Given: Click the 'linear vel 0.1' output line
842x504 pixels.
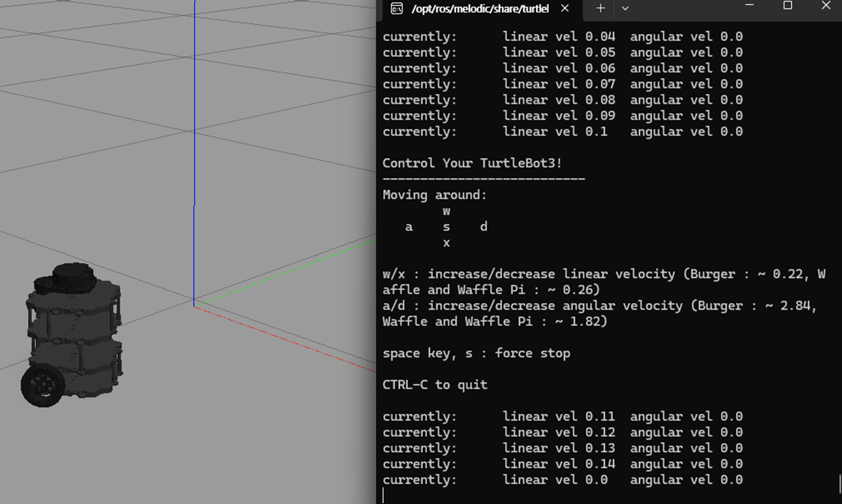Looking at the screenshot, I should pyautogui.click(x=562, y=132).
